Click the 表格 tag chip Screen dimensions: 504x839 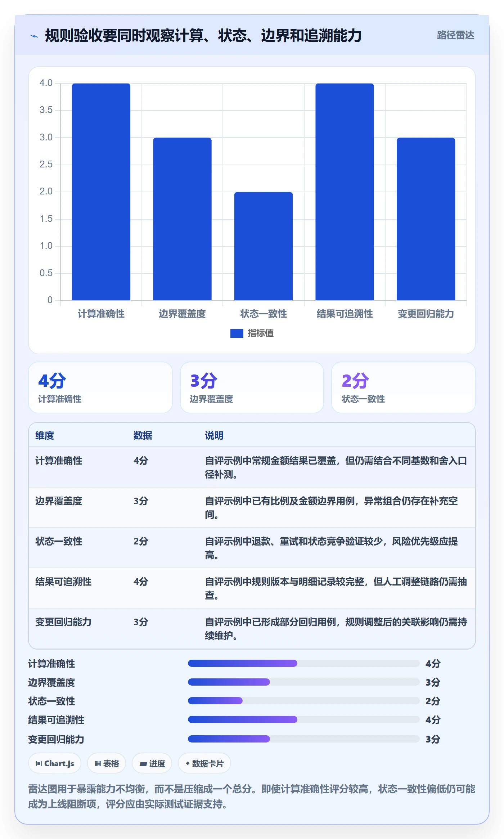[107, 763]
